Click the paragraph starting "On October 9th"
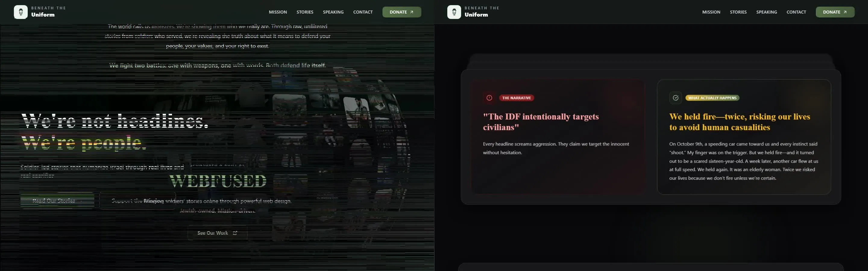 point(744,161)
